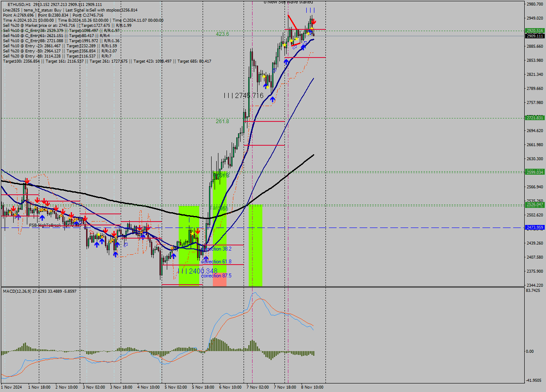
Task: Select the '| | | 2400.348' wave label
Action: 197,271
